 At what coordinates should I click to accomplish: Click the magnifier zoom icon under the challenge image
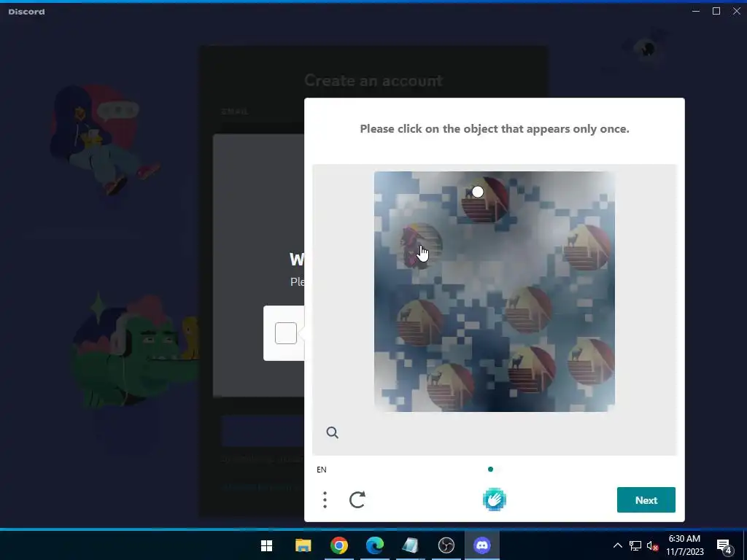[332, 432]
